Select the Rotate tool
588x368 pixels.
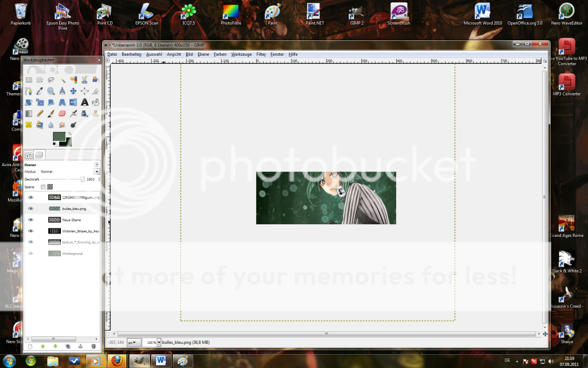coord(29,102)
